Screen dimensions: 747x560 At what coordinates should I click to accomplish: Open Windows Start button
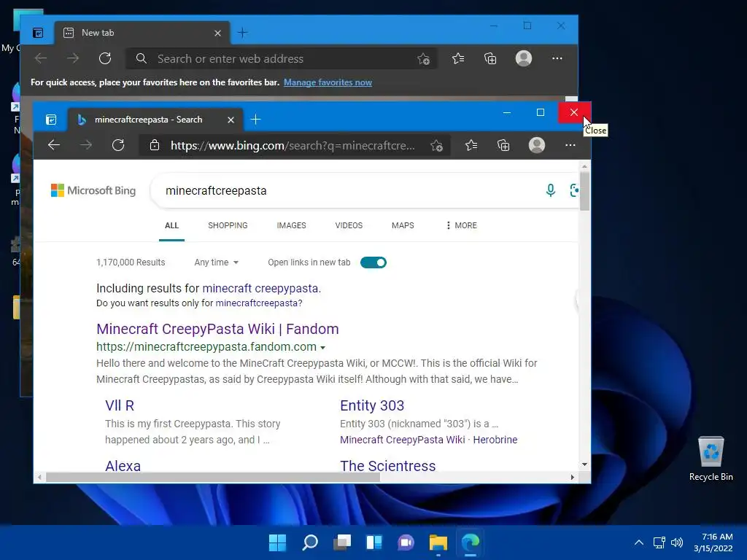point(278,542)
